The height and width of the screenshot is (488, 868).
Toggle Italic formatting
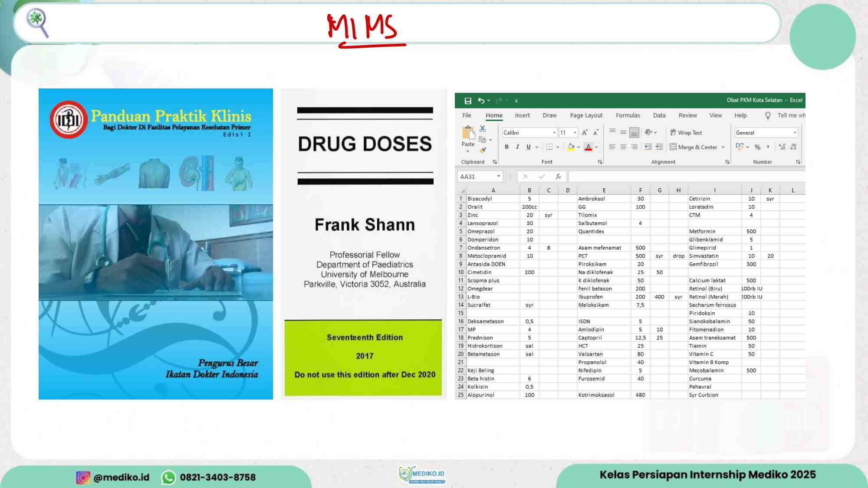(x=517, y=147)
